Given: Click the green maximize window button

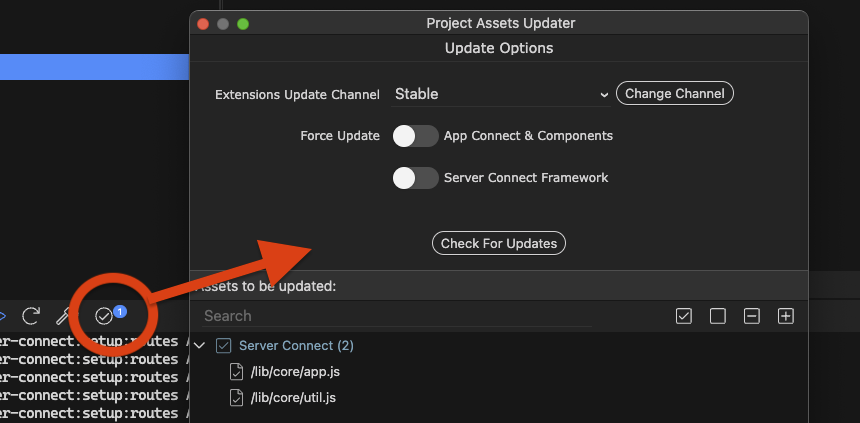Looking at the screenshot, I should [242, 24].
